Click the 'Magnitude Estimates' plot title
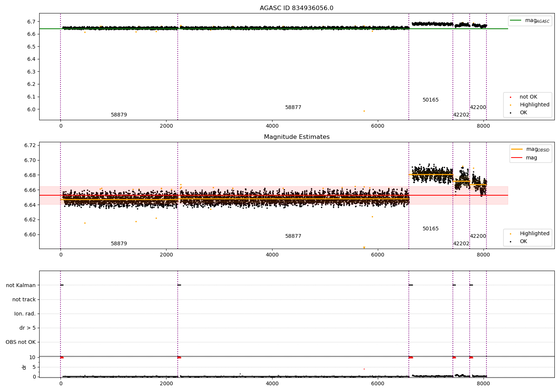Image resolution: width=560 pixels, height=392 pixels. click(296, 137)
